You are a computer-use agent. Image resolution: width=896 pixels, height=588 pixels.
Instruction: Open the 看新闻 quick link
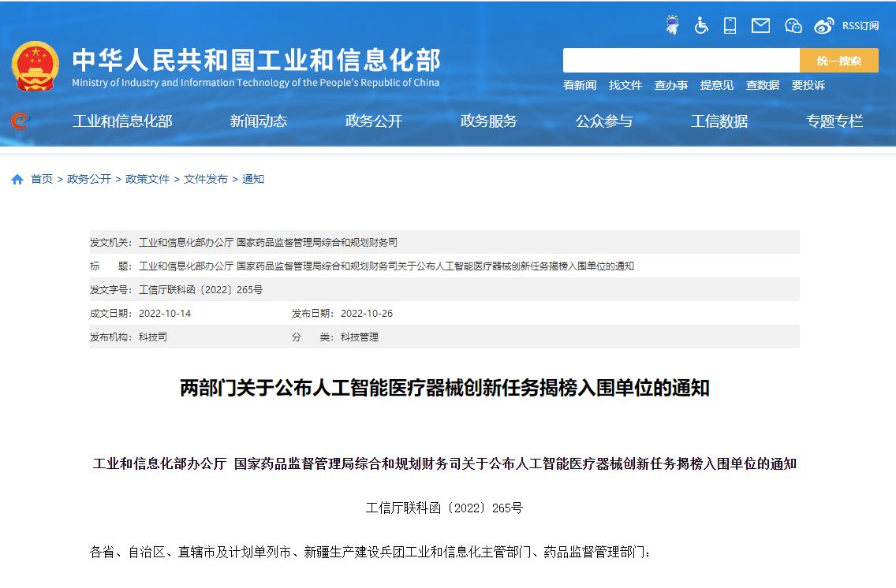(580, 85)
